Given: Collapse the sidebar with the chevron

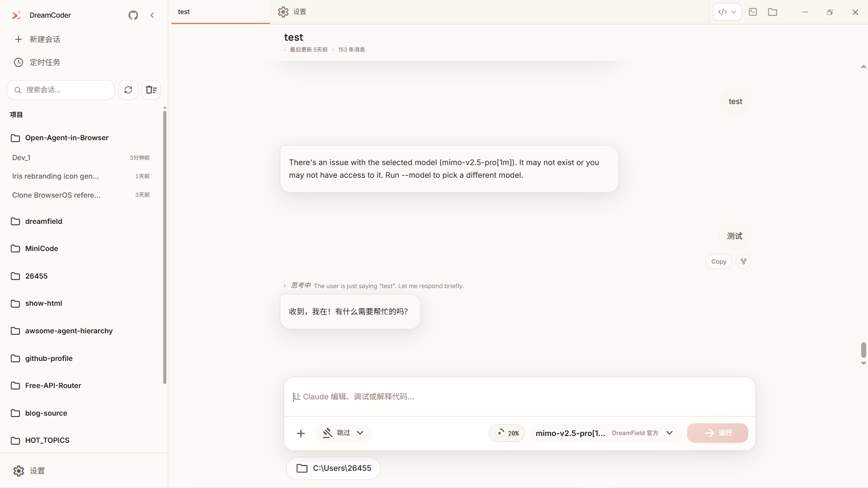Looking at the screenshot, I should click(152, 15).
